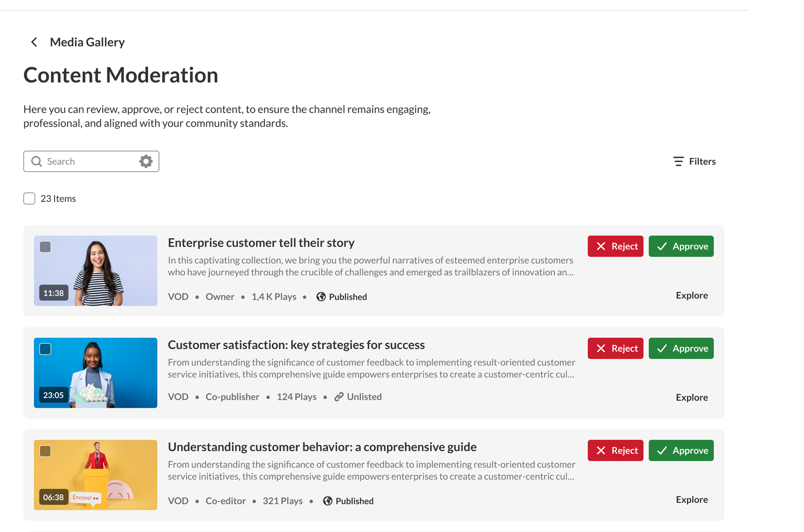Open search settings gear icon

click(x=146, y=161)
